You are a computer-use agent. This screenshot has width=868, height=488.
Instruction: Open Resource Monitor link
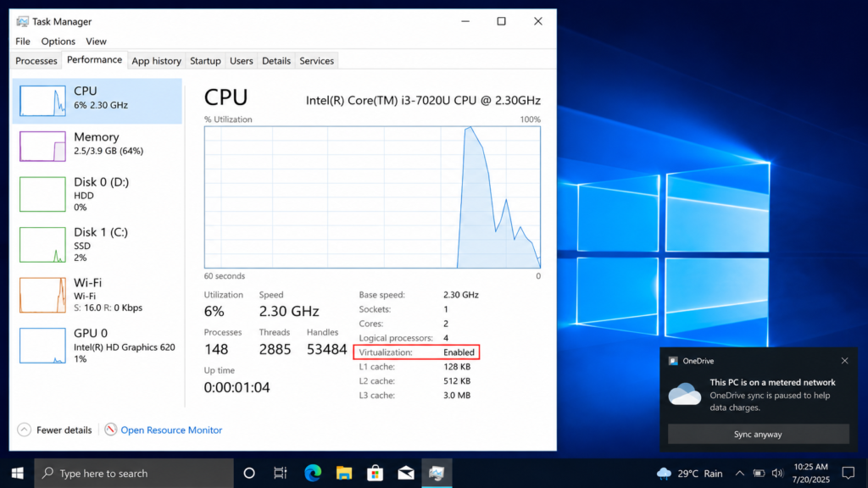[x=171, y=430]
